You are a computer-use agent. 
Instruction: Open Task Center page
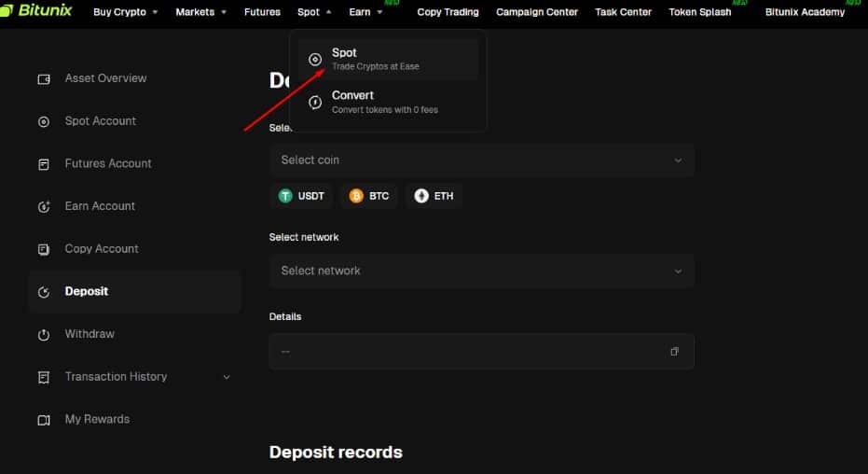(x=624, y=11)
